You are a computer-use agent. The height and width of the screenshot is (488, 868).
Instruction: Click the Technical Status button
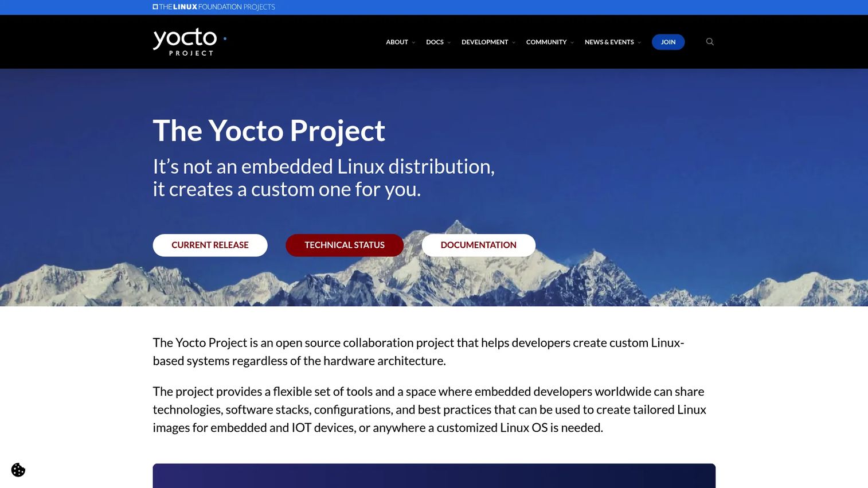(x=345, y=245)
